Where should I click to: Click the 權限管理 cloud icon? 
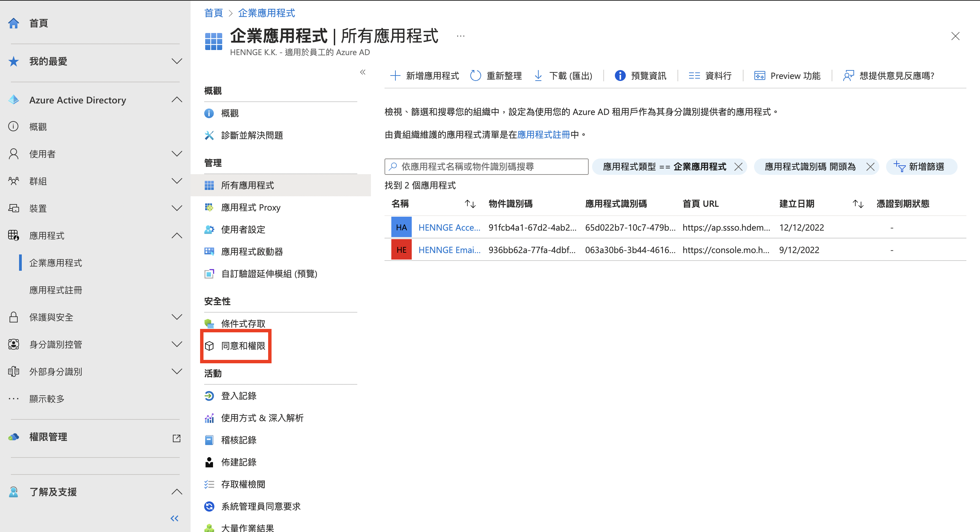click(x=14, y=437)
